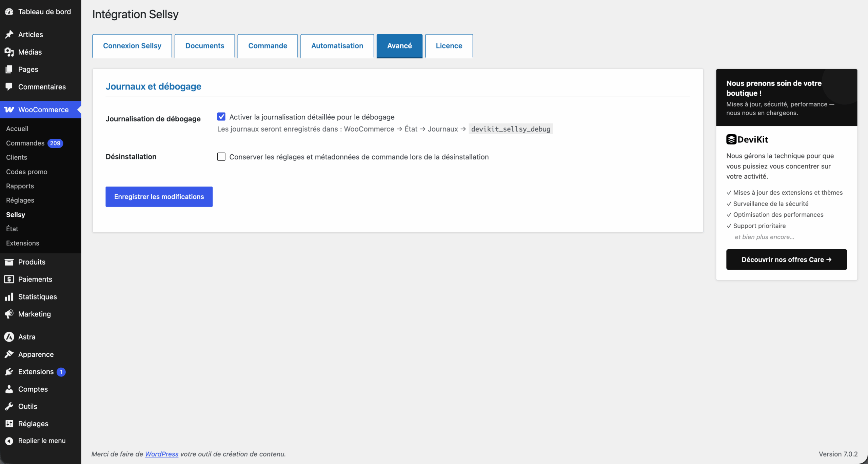Click the DeviKit logo icon
This screenshot has height=464, width=868.
tap(731, 139)
